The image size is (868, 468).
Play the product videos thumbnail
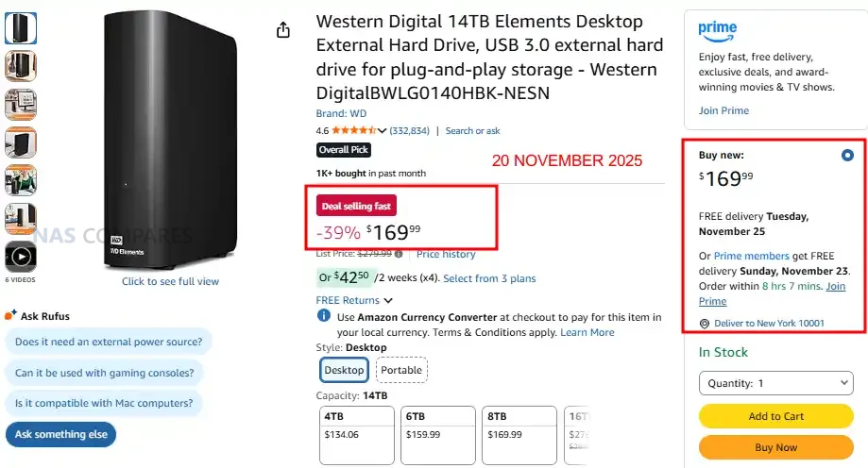(x=21, y=258)
